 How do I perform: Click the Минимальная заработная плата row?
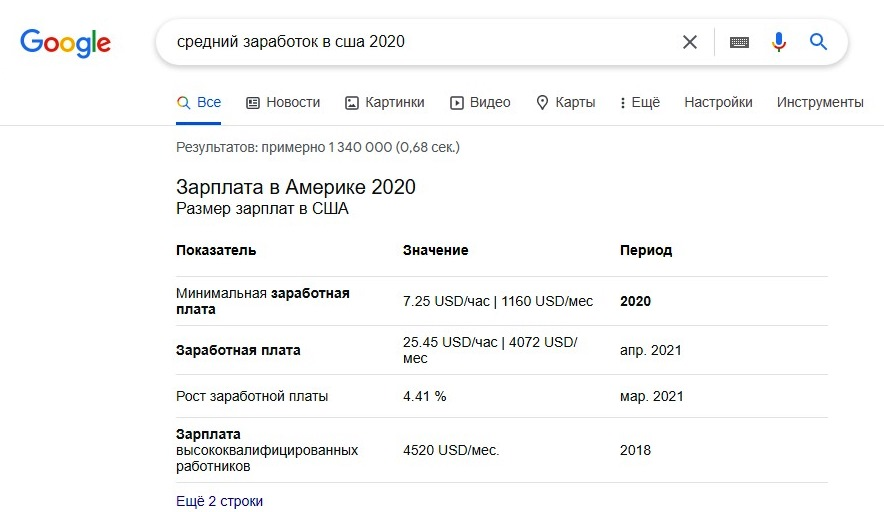pos(262,301)
